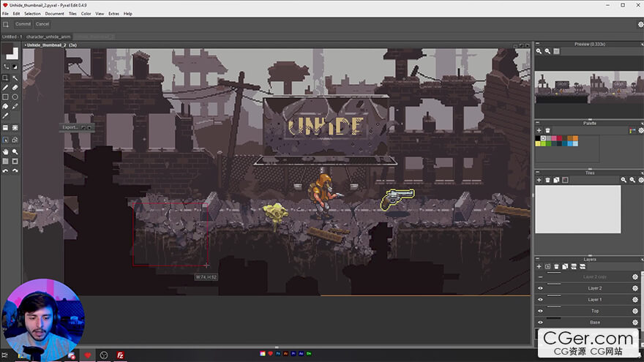Toggle the tile placement tool

tap(5, 128)
